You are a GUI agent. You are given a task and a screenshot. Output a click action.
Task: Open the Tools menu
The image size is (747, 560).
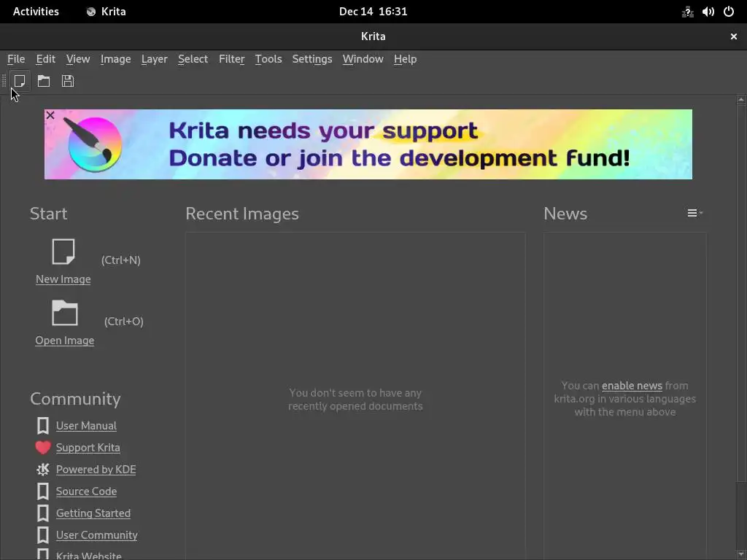[x=268, y=59]
